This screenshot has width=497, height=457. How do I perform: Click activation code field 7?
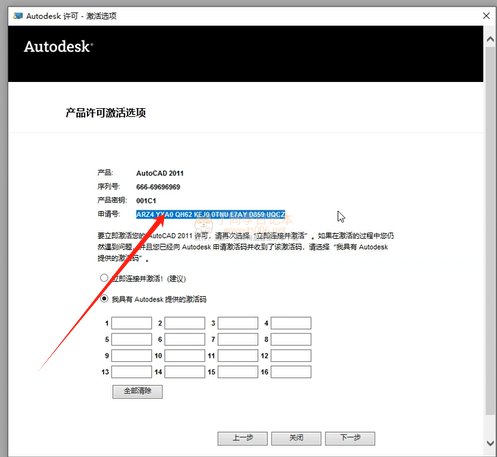coord(238,339)
